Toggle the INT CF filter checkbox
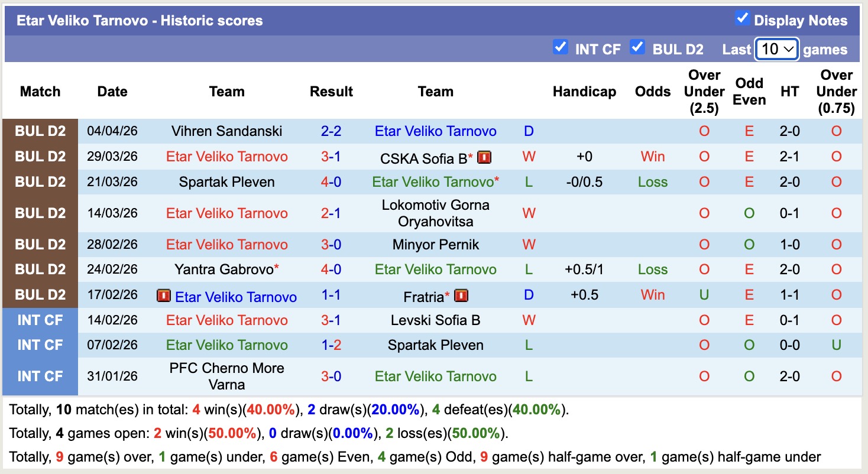The image size is (868, 474). pos(560,47)
